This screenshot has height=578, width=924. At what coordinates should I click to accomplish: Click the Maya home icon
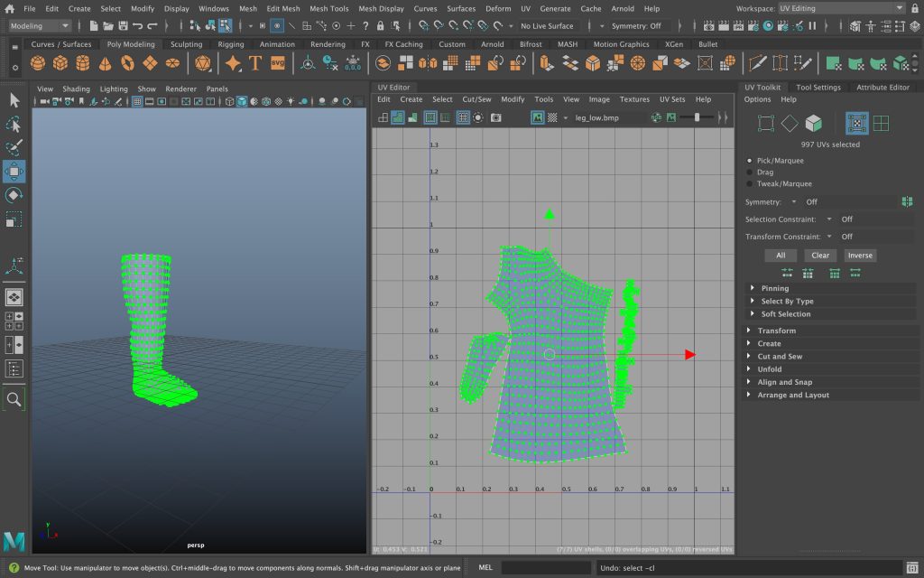(x=9, y=9)
